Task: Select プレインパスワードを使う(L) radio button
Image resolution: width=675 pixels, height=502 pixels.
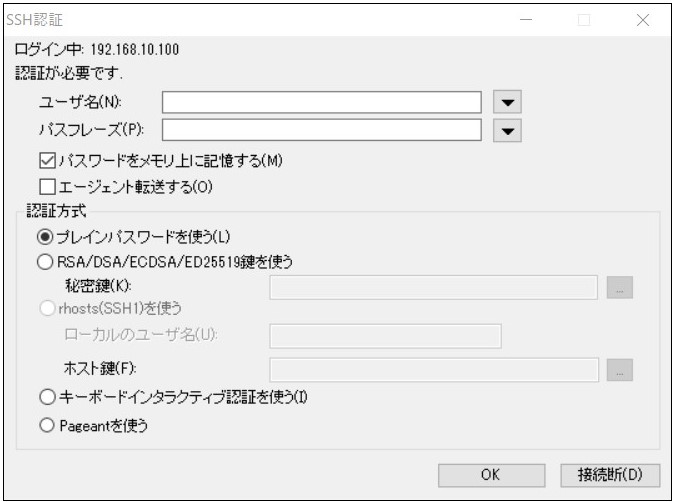Action: click(x=45, y=237)
